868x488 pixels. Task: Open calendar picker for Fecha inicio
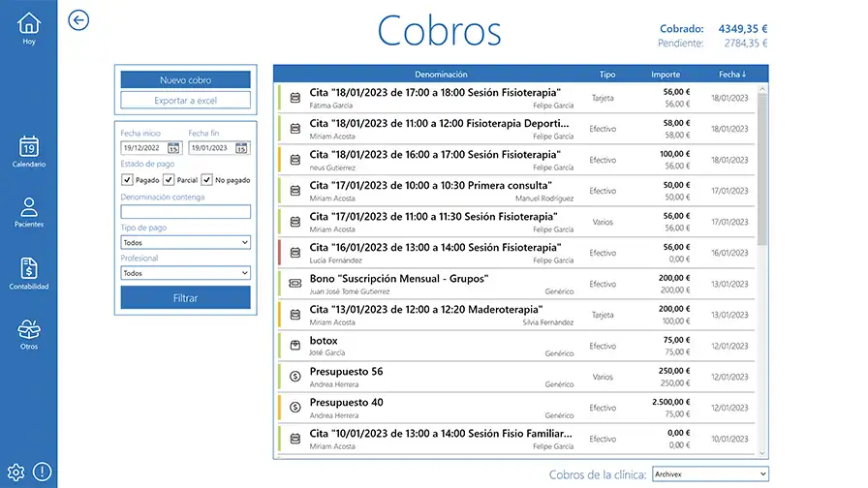click(173, 148)
